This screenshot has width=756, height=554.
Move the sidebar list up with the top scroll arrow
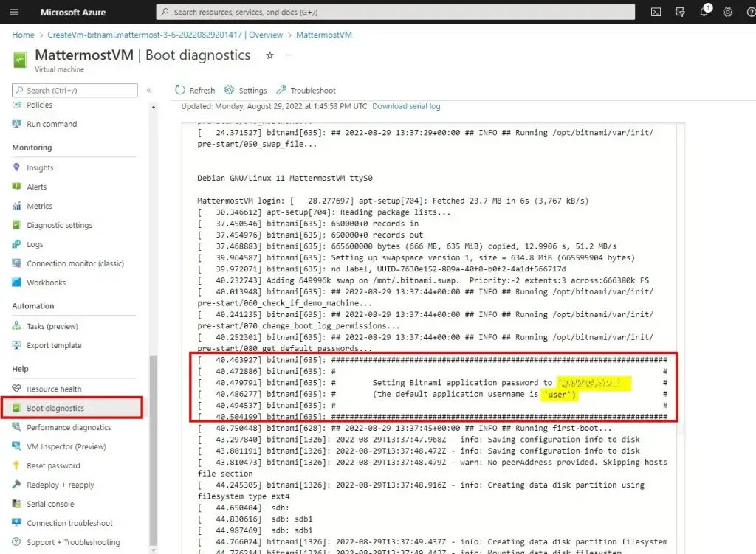click(154, 107)
